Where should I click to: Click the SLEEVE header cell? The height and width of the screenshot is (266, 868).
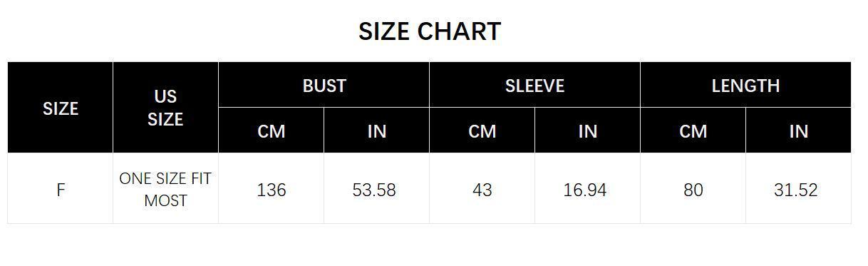click(x=534, y=85)
